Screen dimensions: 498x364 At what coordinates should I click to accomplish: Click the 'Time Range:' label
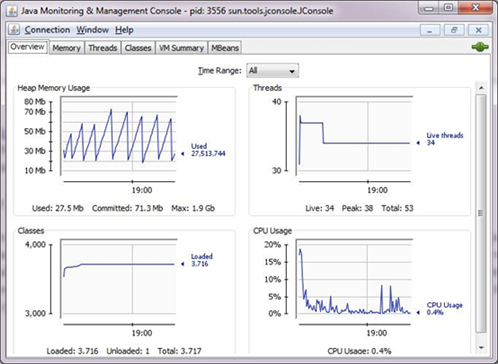220,71
